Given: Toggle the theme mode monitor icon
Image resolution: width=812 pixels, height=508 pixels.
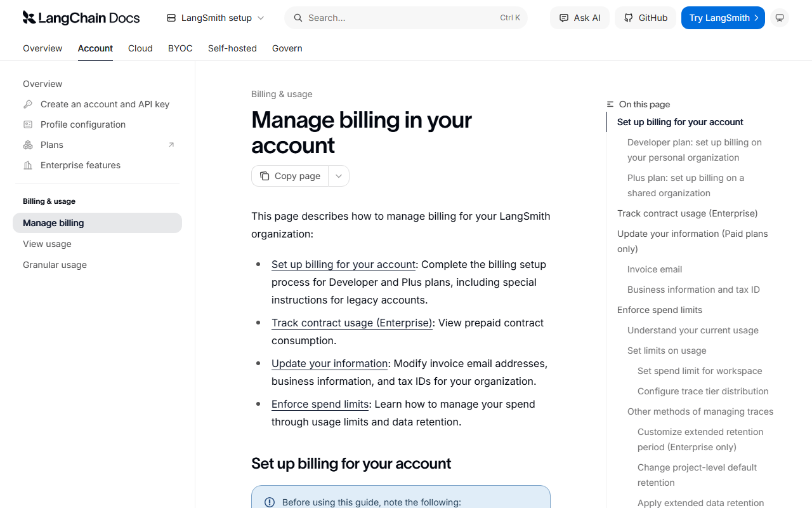Looking at the screenshot, I should tap(780, 18).
